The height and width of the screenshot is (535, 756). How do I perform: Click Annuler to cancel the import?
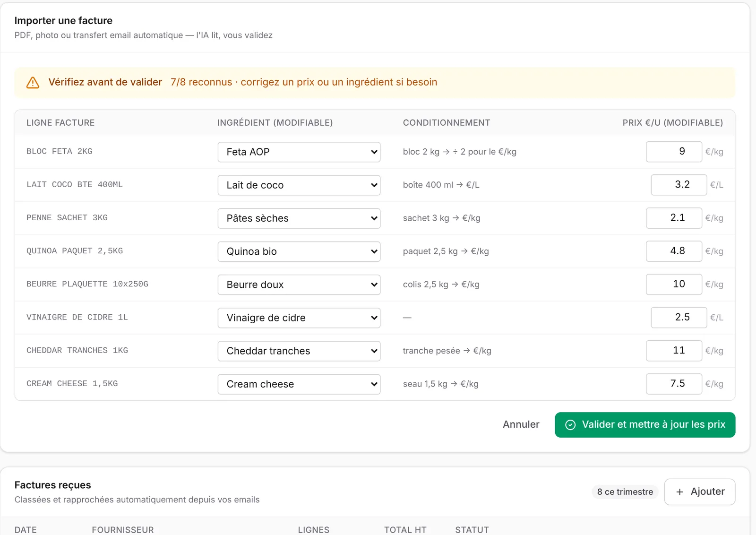521,424
